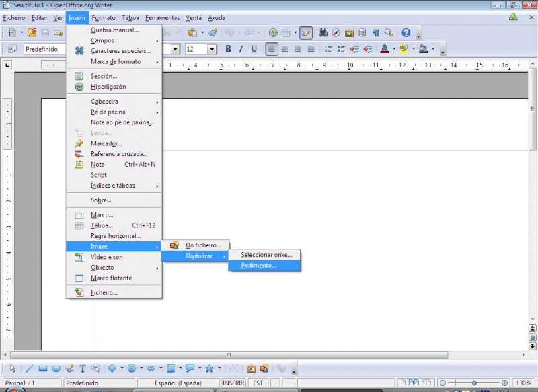Toggle italic formatting
This screenshot has width=538, height=392.
coord(240,49)
